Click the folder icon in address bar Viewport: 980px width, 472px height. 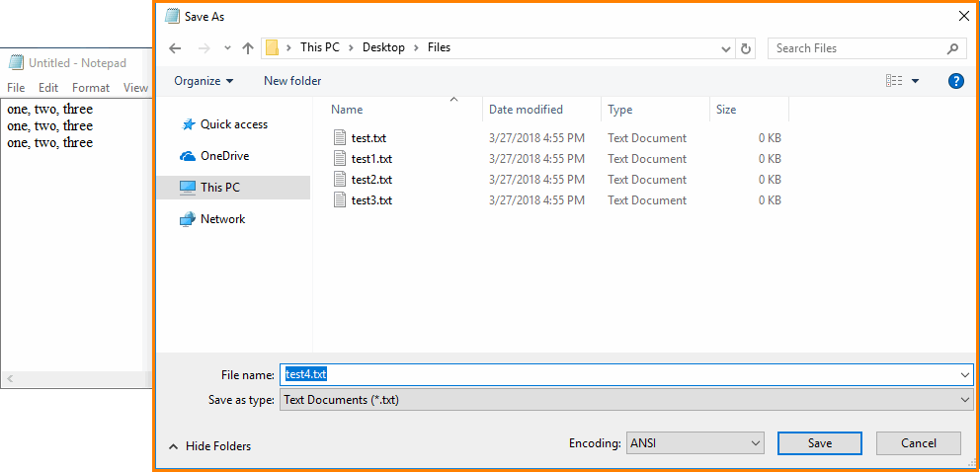272,48
